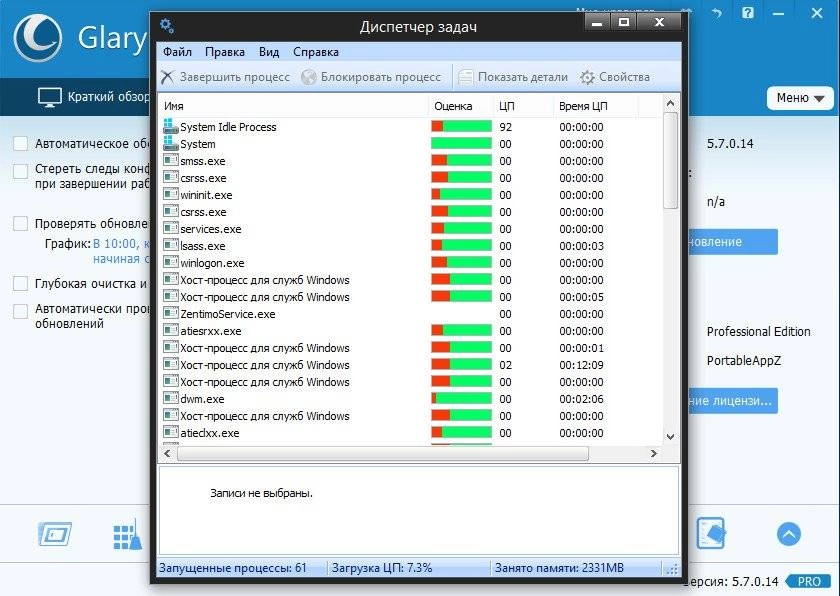
Task: Open Меню dropdown in Glary window
Action: [800, 98]
